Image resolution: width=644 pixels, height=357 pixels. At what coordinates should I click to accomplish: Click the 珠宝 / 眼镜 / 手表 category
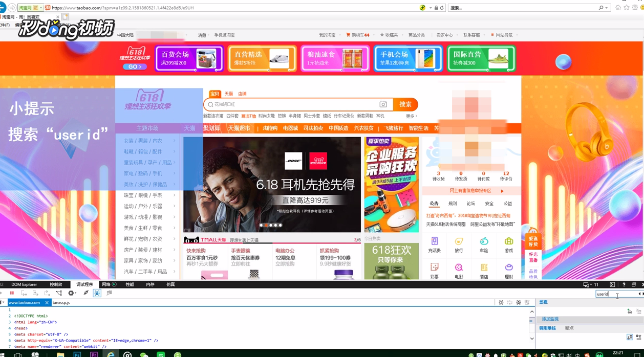coord(143,195)
